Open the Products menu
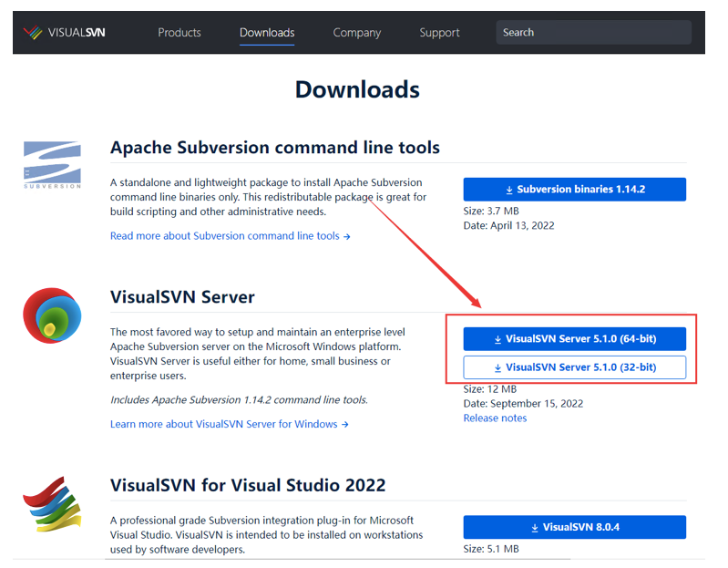Viewport: 728px width, 568px height. pyautogui.click(x=179, y=33)
